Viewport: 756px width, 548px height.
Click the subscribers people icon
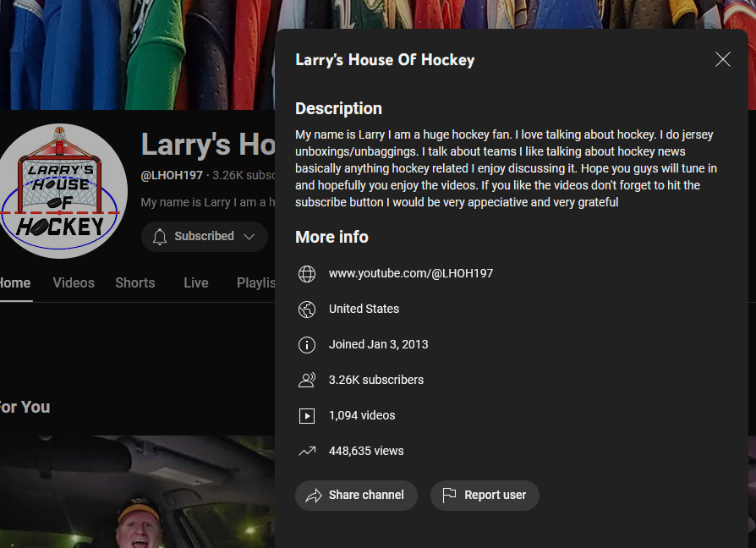307,381
